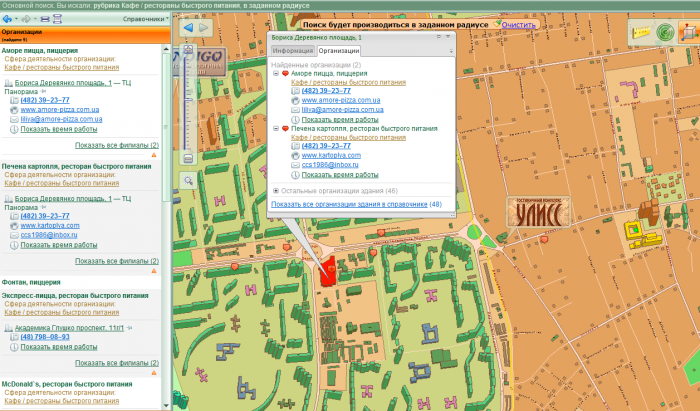Click the spool icon in left toolbar
The width and height of the screenshot is (700, 411).
tap(58, 19)
